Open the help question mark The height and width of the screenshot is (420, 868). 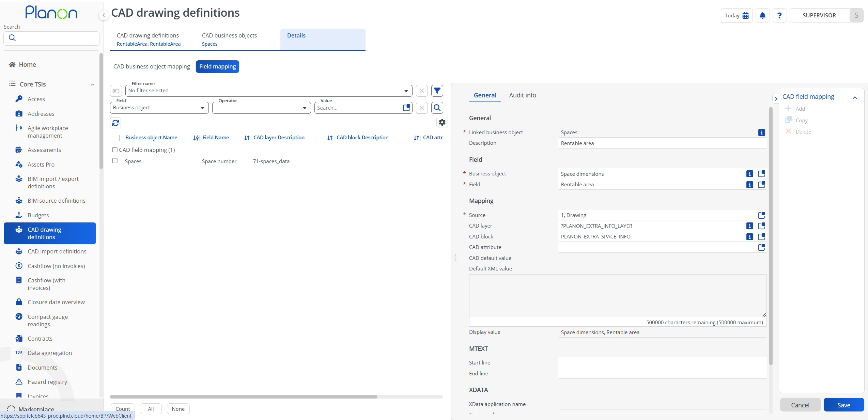[779, 15]
